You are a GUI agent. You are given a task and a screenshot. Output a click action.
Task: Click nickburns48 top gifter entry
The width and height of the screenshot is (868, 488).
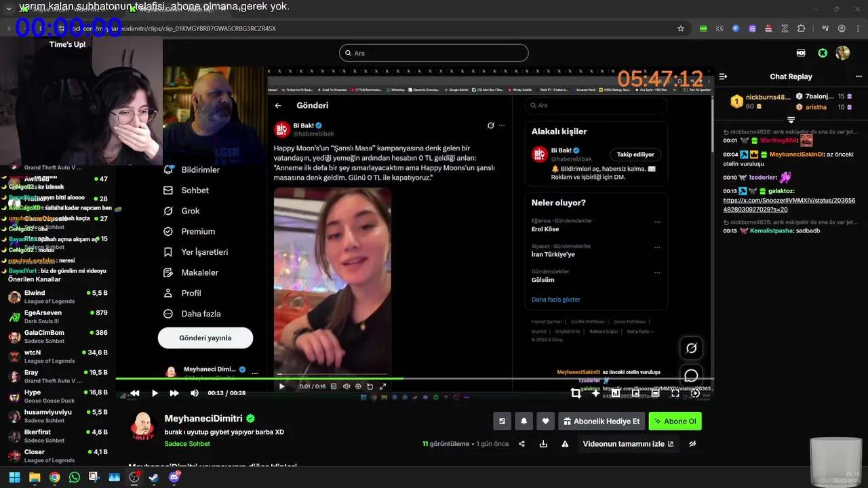tap(759, 102)
